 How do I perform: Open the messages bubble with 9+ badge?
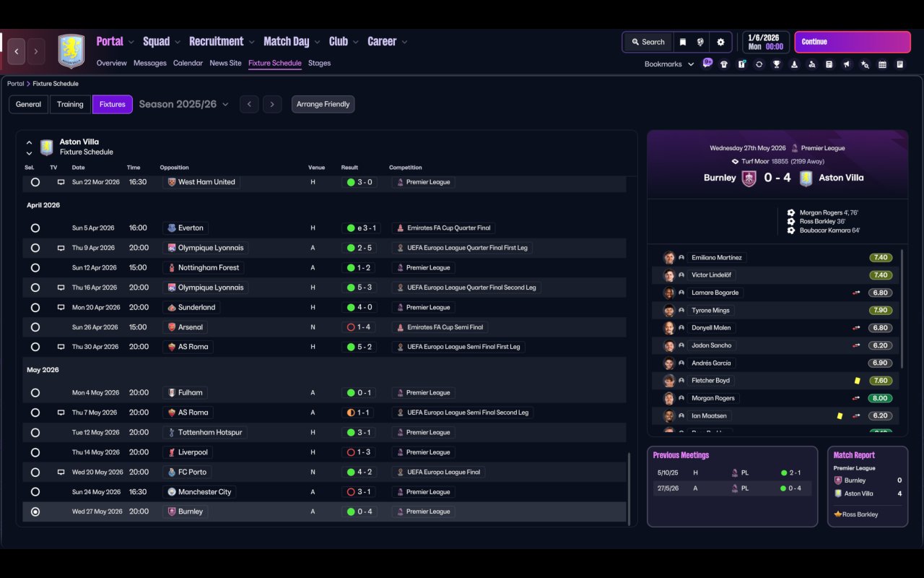pos(707,63)
